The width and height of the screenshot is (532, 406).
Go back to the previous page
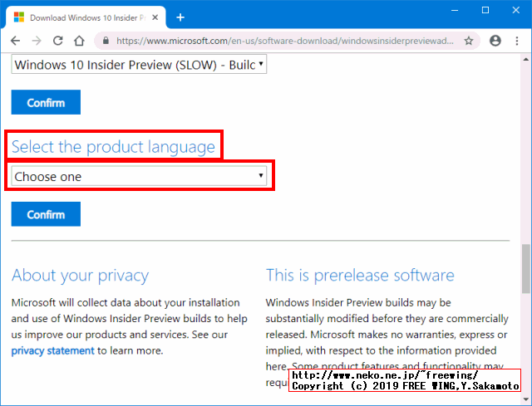[x=16, y=41]
